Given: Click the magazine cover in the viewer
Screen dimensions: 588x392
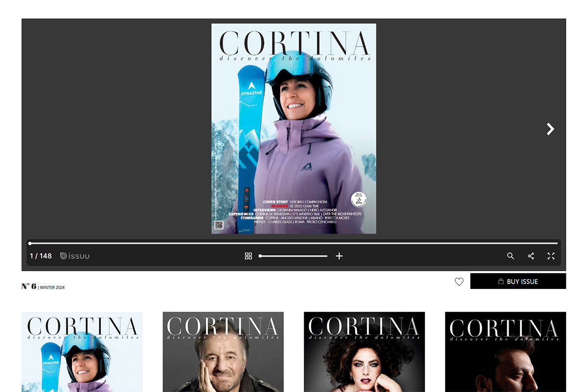Looking at the screenshot, I should (x=294, y=129).
